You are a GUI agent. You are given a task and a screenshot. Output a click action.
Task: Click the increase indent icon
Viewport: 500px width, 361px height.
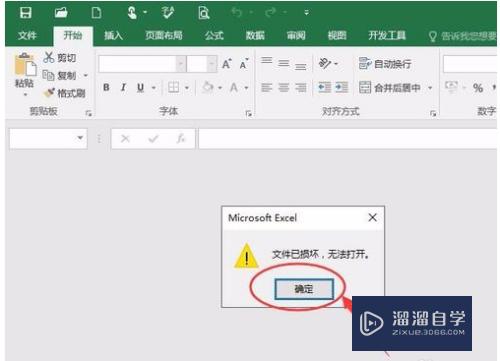[341, 88]
